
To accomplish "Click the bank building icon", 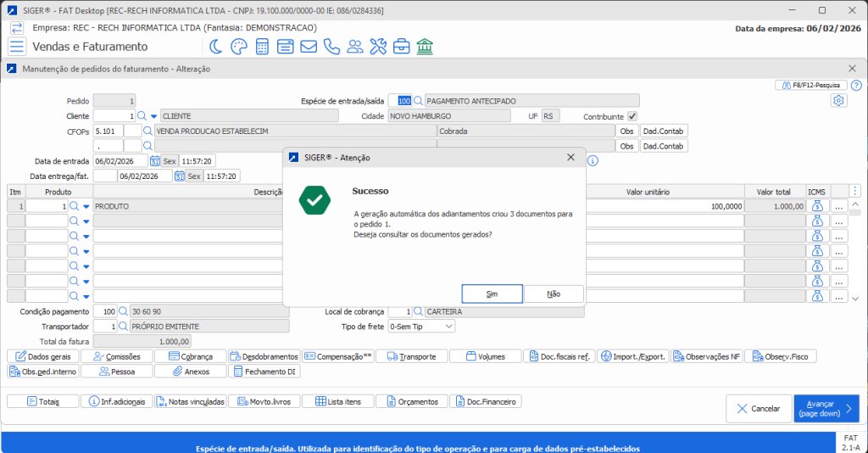I will tap(425, 47).
